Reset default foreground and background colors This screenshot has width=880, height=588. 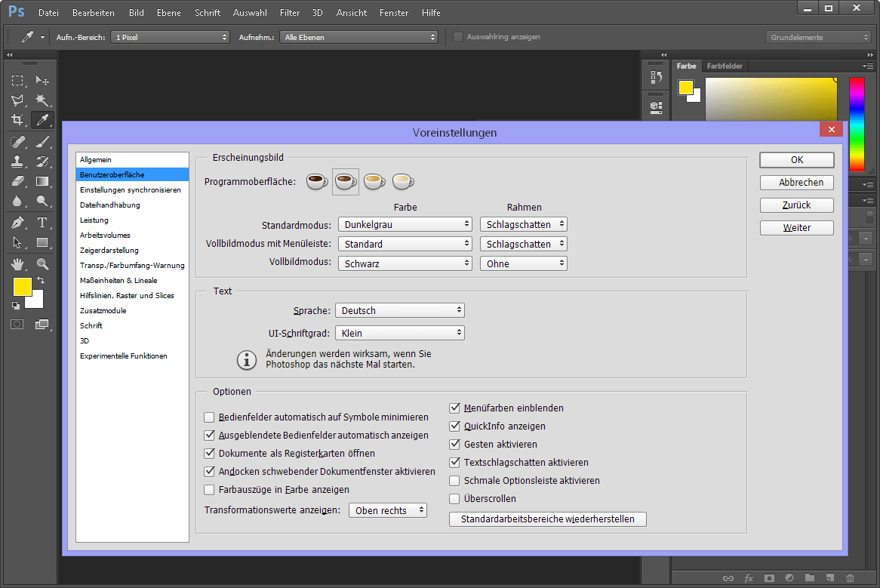pos(16,306)
